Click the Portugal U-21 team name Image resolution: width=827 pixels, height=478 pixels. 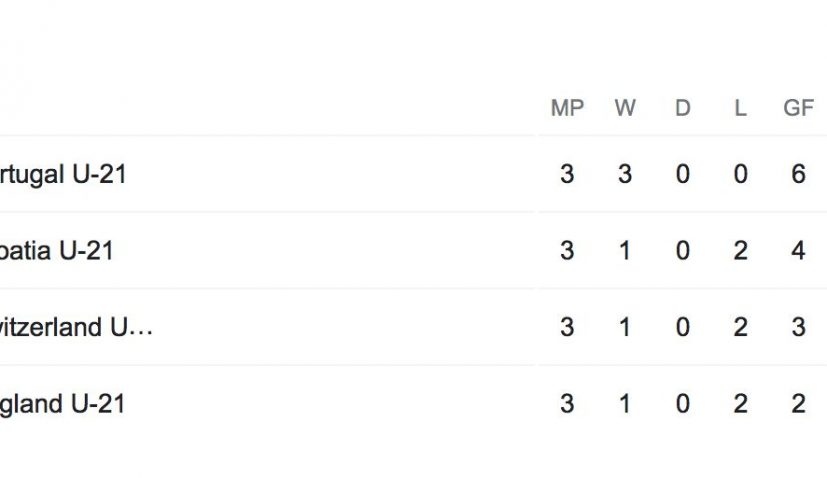62,174
